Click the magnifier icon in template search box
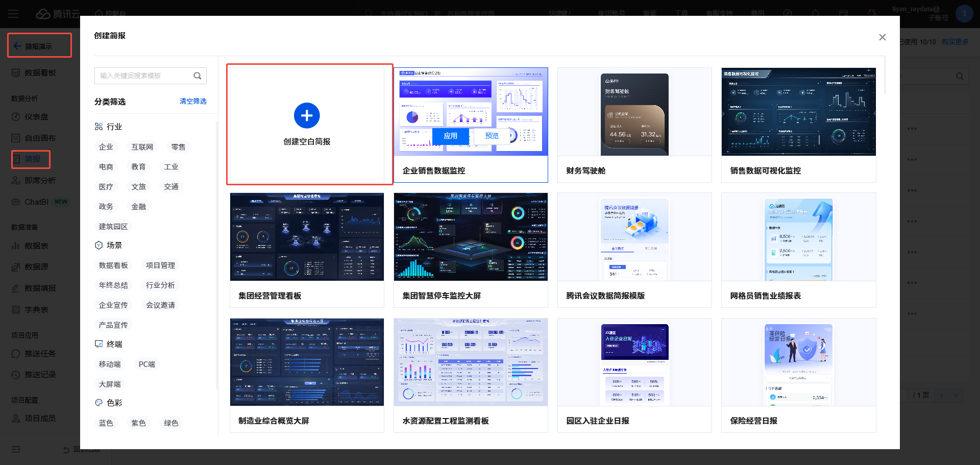Screen dimensions: 980x465 pos(198,76)
